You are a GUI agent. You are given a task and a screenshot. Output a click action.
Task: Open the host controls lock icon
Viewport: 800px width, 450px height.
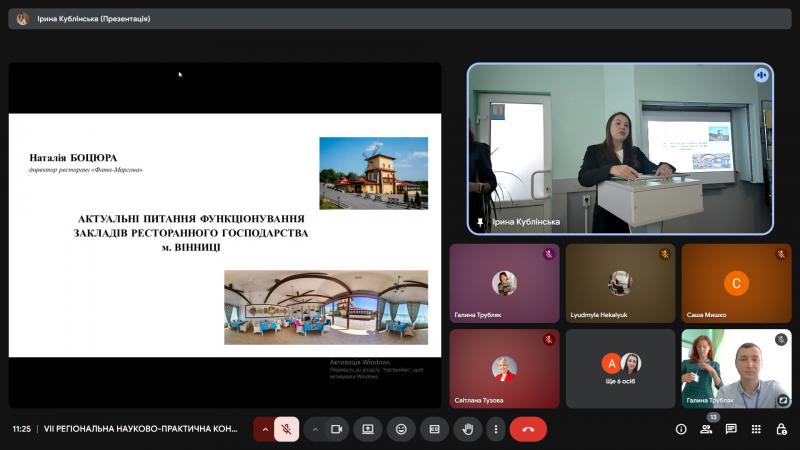click(781, 429)
